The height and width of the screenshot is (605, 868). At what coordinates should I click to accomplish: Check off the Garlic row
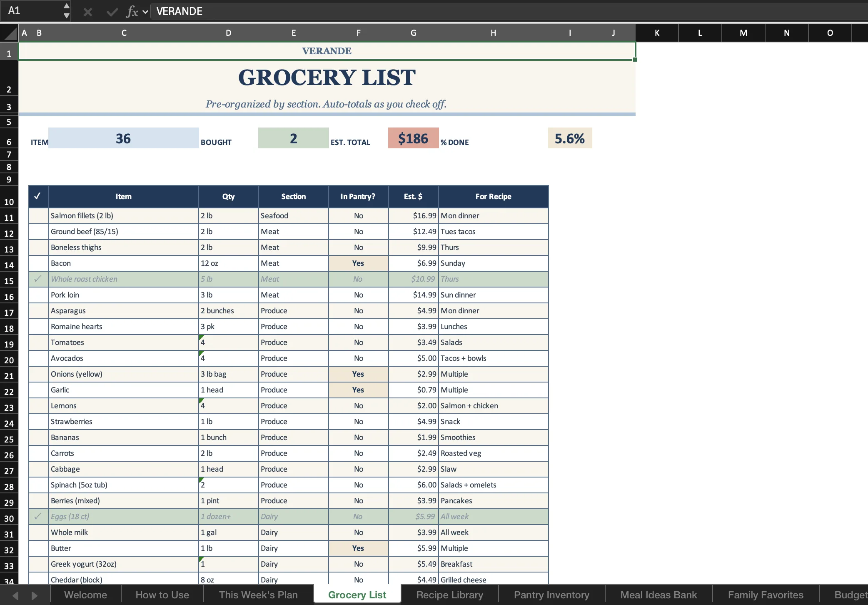click(38, 390)
